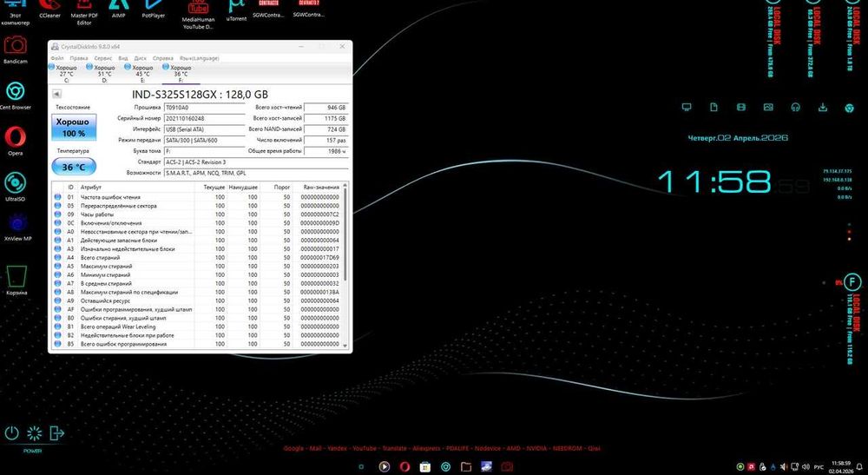Click the document icon in widget row
The height and width of the screenshot is (475, 868).
713,108
